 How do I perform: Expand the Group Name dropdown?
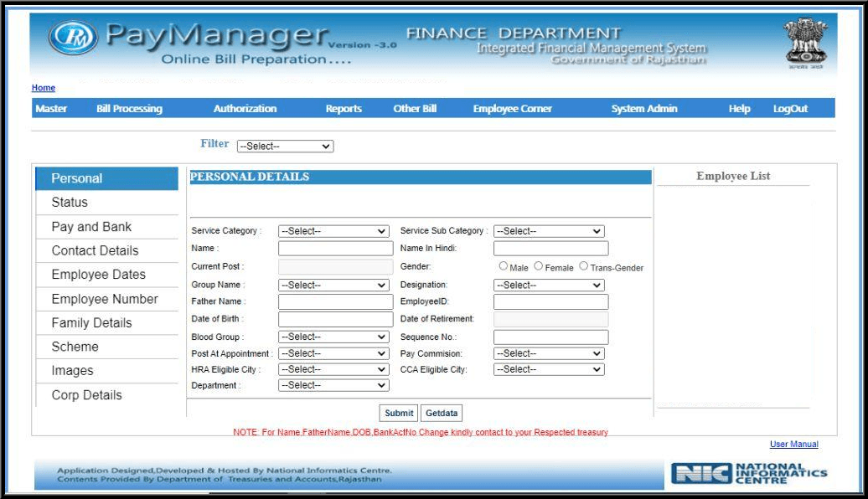coord(333,286)
